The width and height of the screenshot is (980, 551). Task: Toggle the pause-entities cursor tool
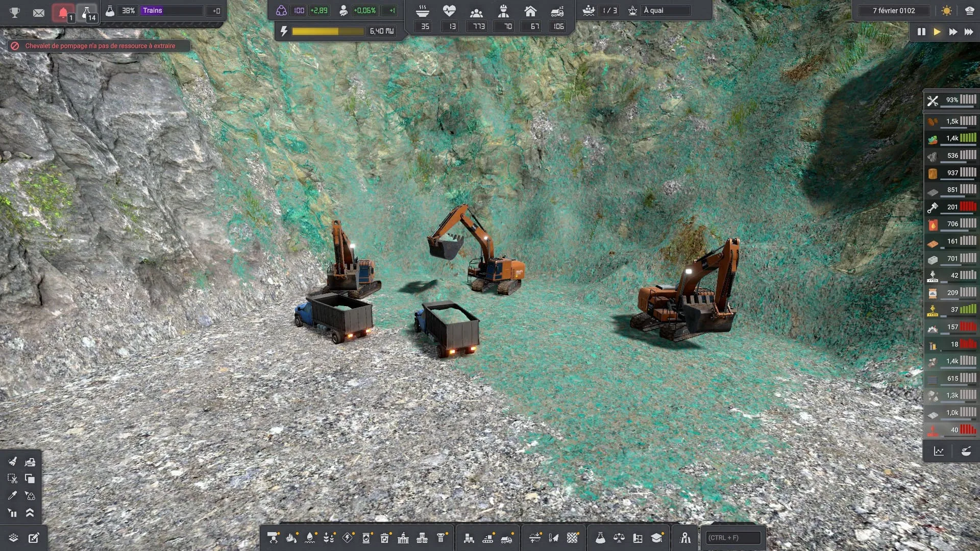click(x=13, y=513)
